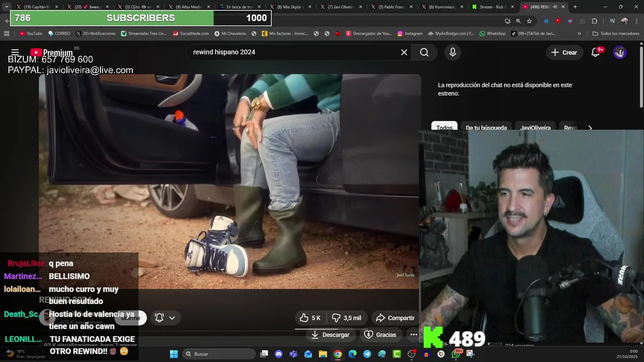The image size is (644, 362).
Task: Click the Unirme membership button
Action: pos(131,318)
